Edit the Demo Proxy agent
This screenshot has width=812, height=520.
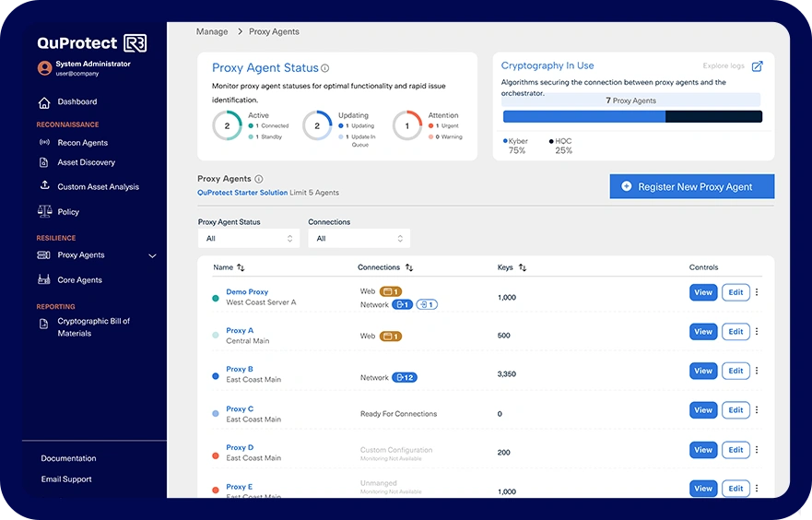point(736,292)
